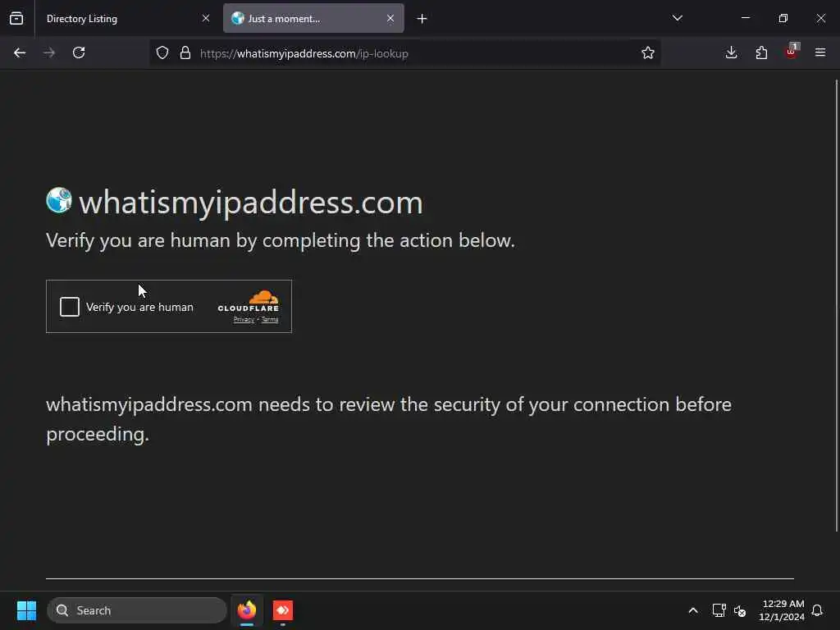Reload the current page
The height and width of the screenshot is (630, 840).
pyautogui.click(x=79, y=52)
